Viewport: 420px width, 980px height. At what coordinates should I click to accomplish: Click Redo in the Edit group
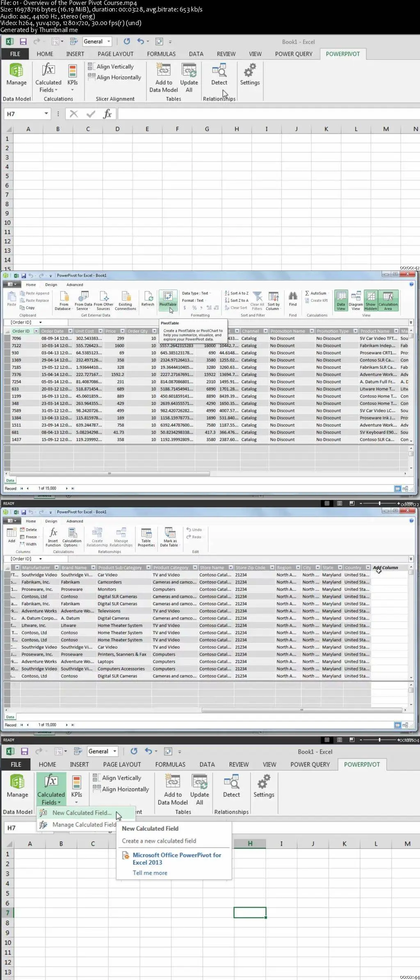194,537
